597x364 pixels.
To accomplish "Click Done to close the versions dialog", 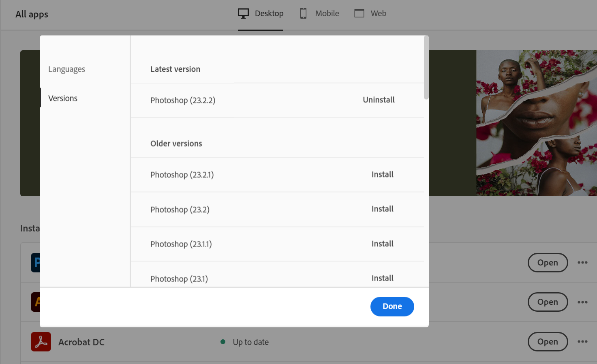I will click(x=392, y=306).
